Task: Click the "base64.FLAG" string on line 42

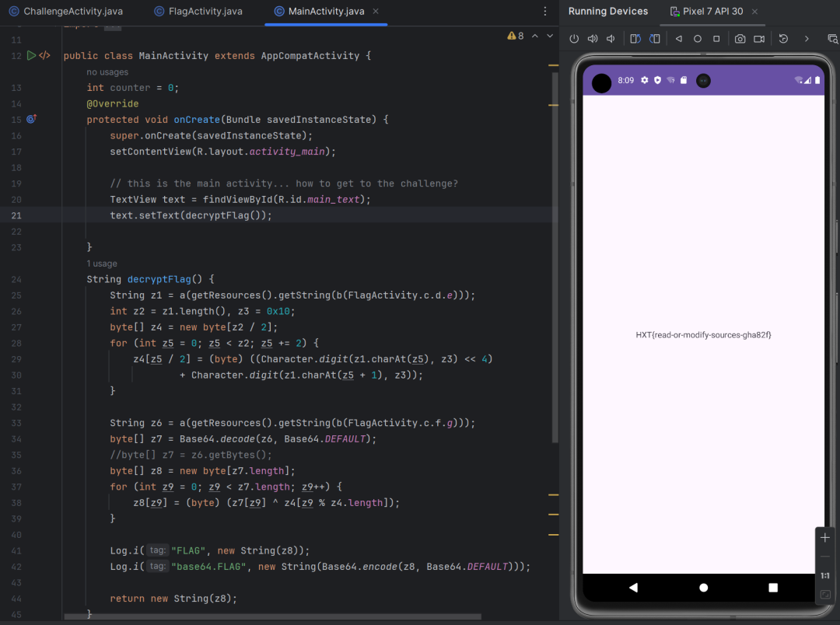Action: 208,567
